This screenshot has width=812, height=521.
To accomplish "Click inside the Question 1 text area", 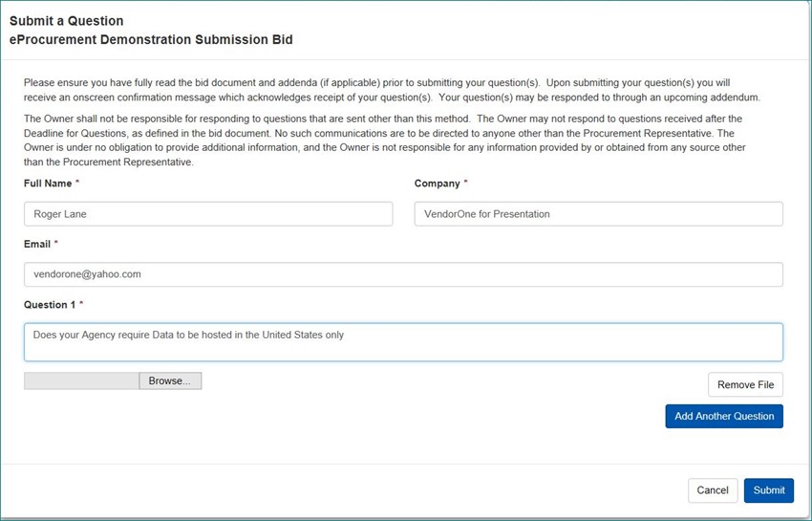I will (x=402, y=342).
